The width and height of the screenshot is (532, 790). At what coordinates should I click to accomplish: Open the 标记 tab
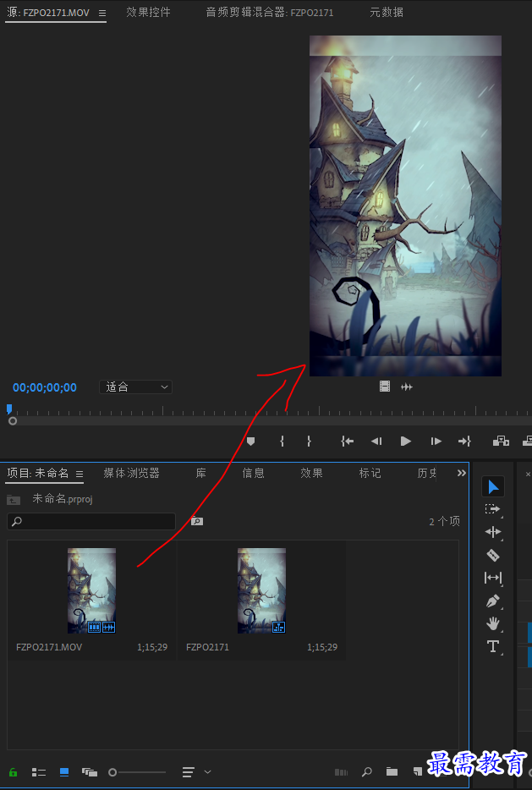tap(370, 473)
